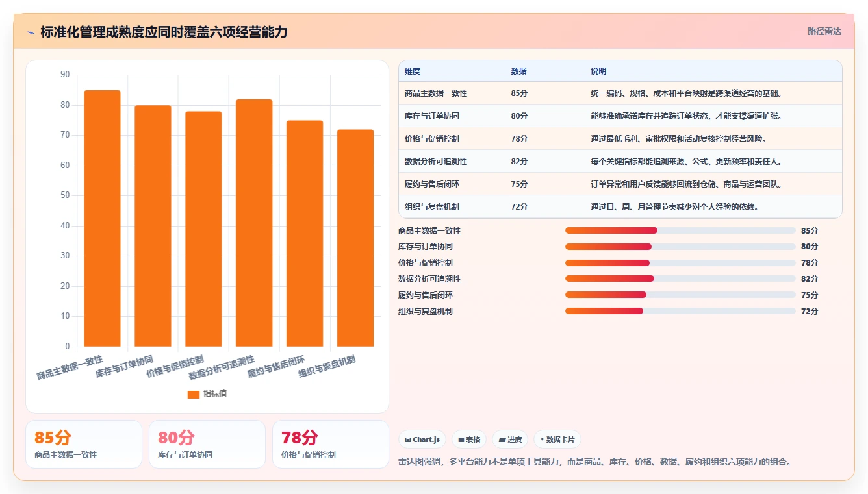This screenshot has height=494, width=868.
Task: Click the 75分 table cell
Action: 520,184
